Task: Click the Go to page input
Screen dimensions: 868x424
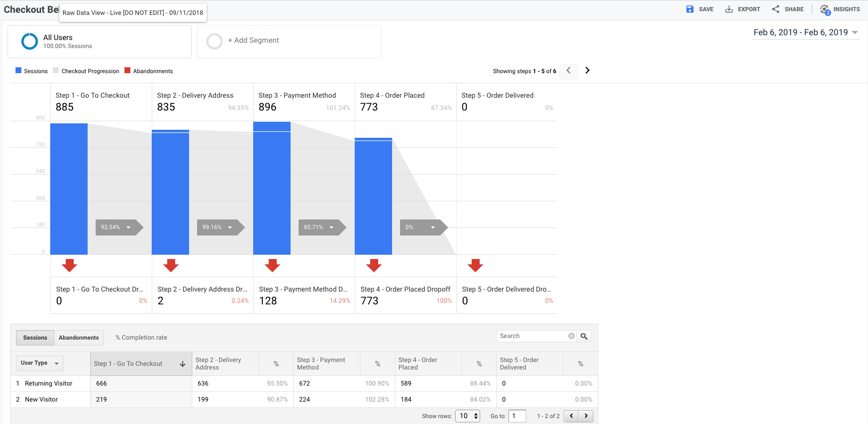Action: tap(517, 416)
